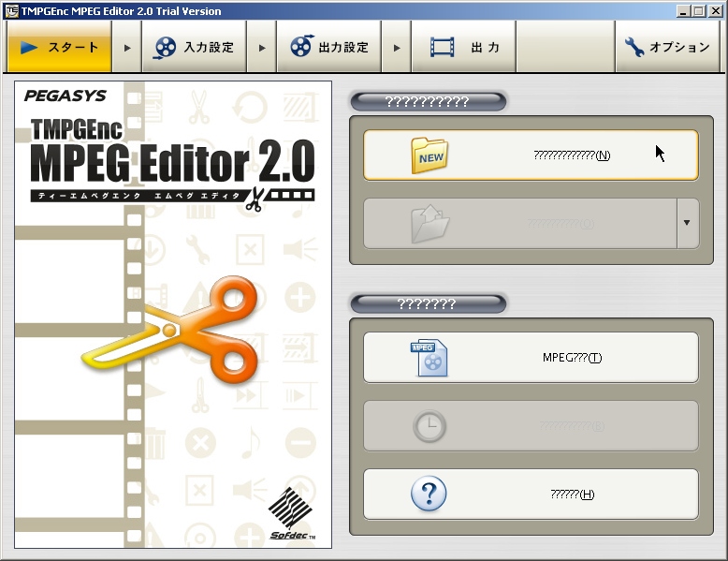Click the Sofdec logo

(x=292, y=513)
